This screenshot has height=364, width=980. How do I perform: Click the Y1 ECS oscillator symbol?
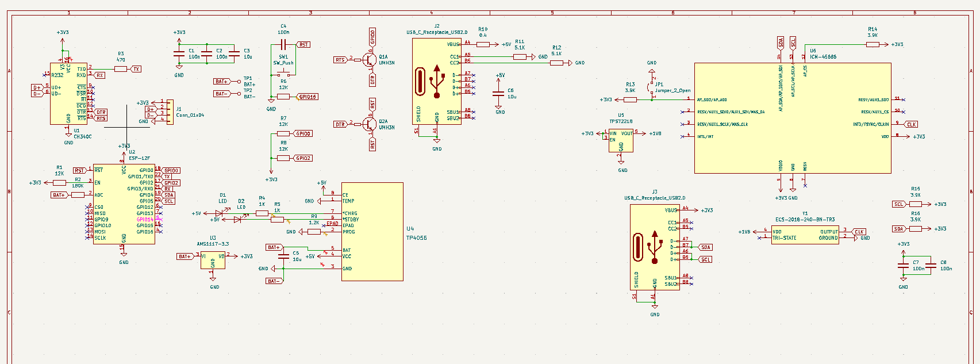(x=805, y=235)
